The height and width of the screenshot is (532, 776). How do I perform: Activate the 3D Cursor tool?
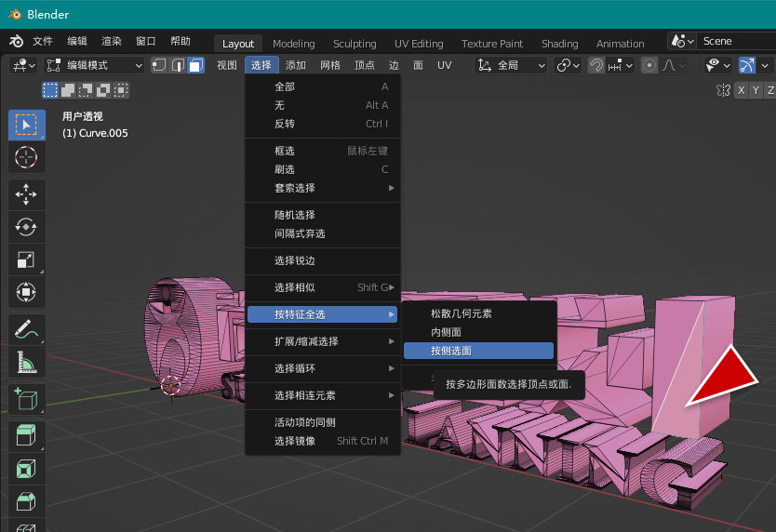pyautogui.click(x=26, y=157)
